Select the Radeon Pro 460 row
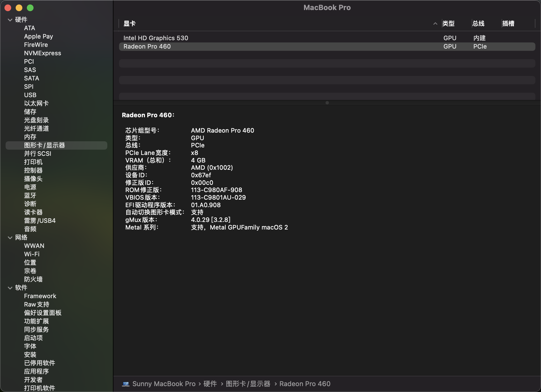This screenshot has width=541, height=392. pyautogui.click(x=147, y=47)
